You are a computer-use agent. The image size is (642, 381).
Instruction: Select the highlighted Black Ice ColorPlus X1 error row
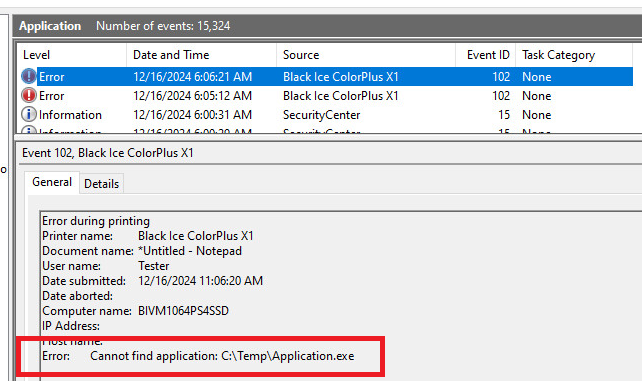point(326,77)
